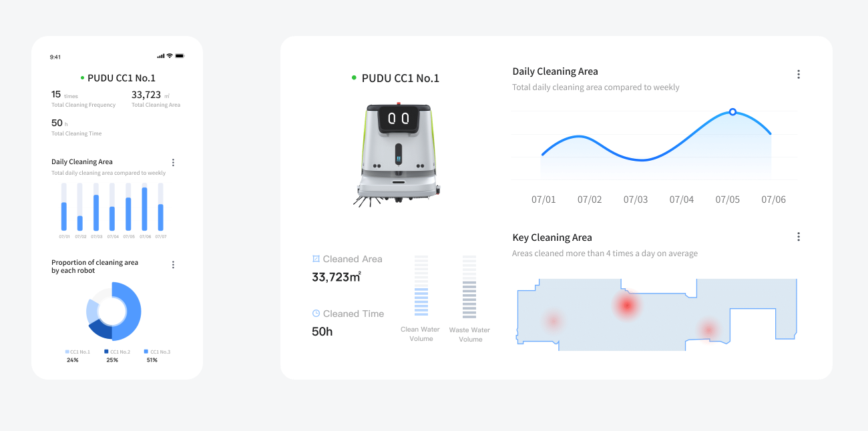Image resolution: width=868 pixels, height=431 pixels.
Task: Click the leftmost faint heat spot on map
Action: tap(553, 321)
